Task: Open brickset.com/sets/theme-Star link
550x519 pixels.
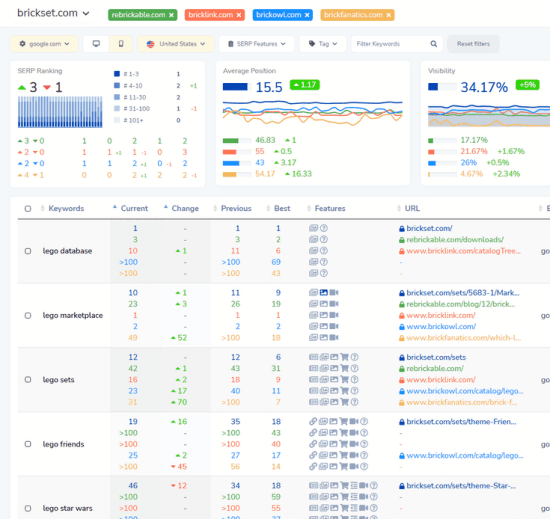Action: (x=461, y=486)
